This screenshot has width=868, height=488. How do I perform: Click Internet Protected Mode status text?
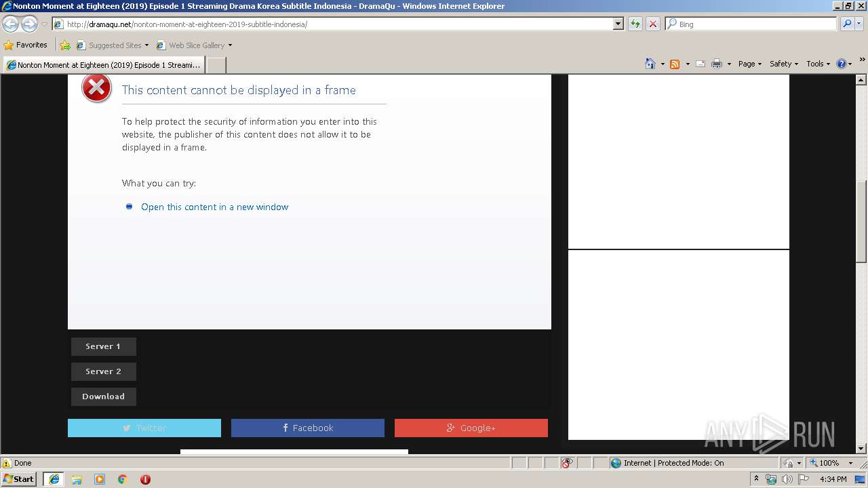click(x=673, y=463)
